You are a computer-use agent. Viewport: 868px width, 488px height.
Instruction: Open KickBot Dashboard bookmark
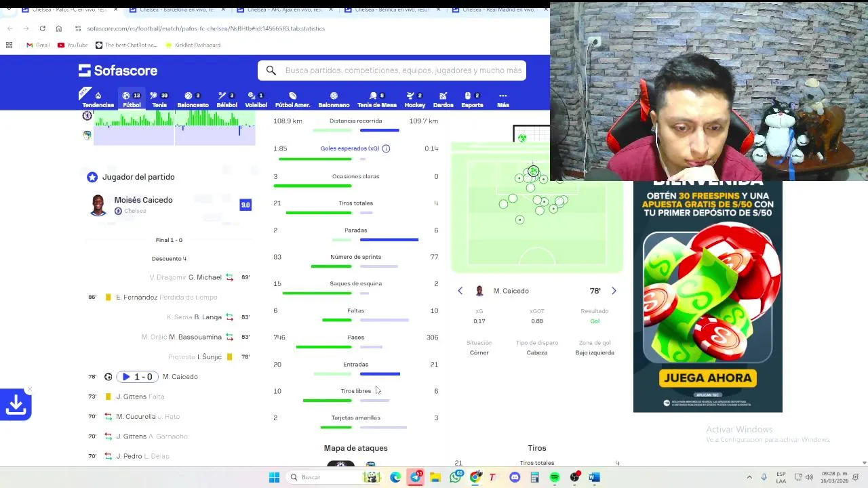click(x=192, y=45)
